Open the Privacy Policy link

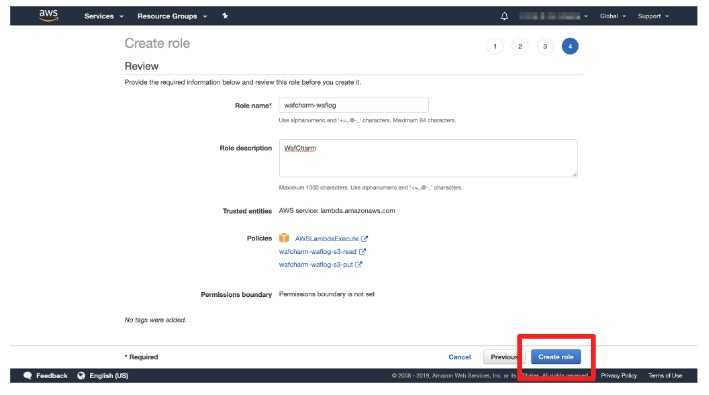point(619,376)
